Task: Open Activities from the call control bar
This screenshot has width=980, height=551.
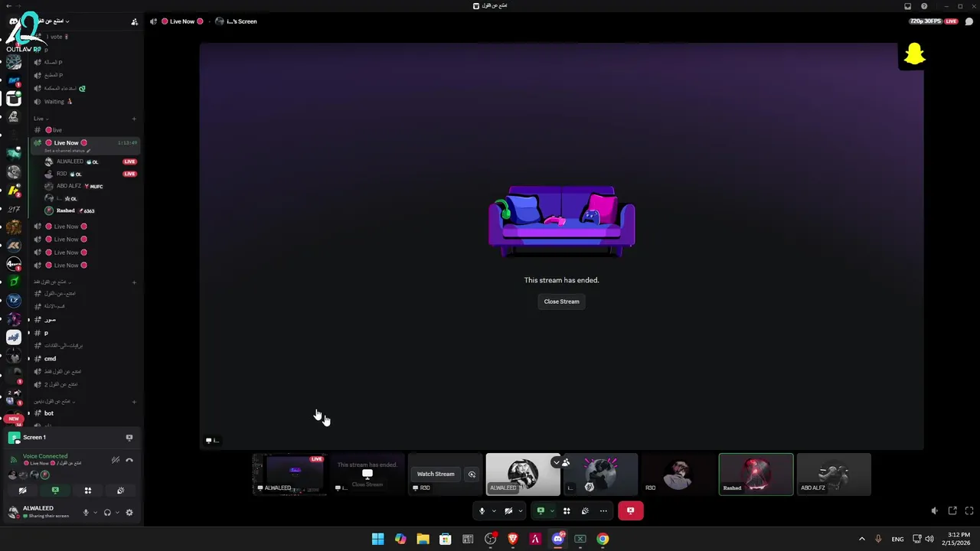Action: [x=567, y=511]
